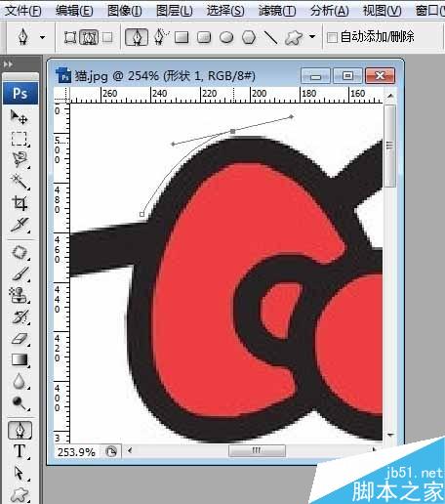The width and height of the screenshot is (445, 504).
Task: Expand the toolbox with double-arrow
Action: (9, 64)
